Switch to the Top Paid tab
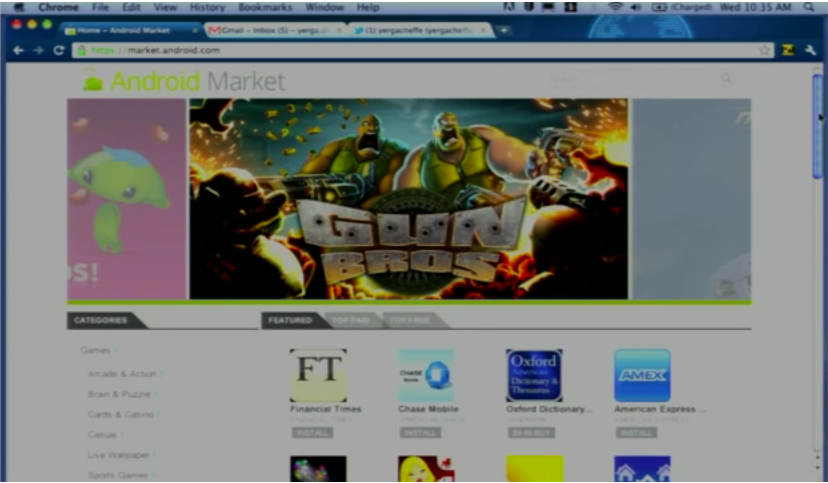This screenshot has width=828, height=483. pos(352,321)
